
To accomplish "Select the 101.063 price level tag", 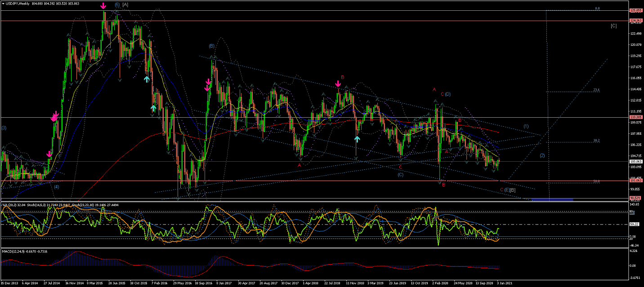I will point(635,181).
